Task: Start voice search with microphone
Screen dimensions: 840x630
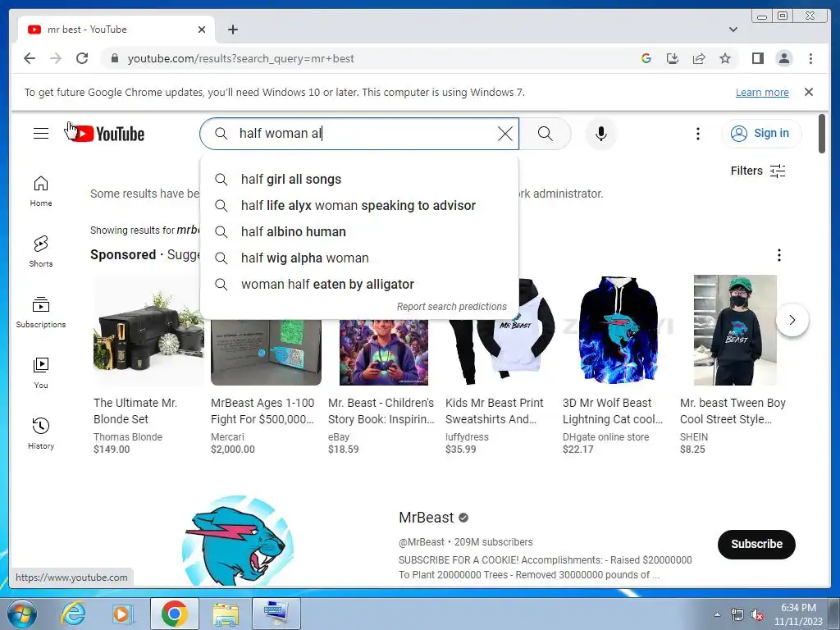Action: [x=601, y=134]
